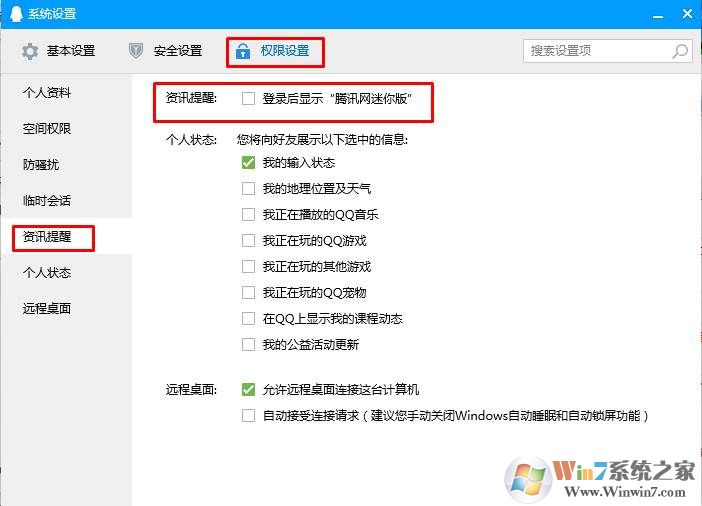Disable 允许远程桌面连接这台计算机 checkbox
The width and height of the screenshot is (702, 506).
point(248,389)
